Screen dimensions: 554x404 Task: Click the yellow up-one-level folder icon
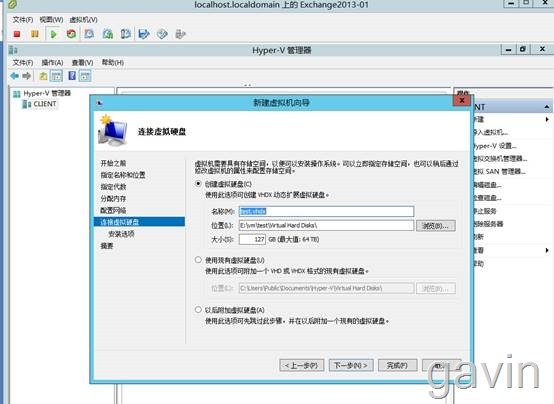43,76
